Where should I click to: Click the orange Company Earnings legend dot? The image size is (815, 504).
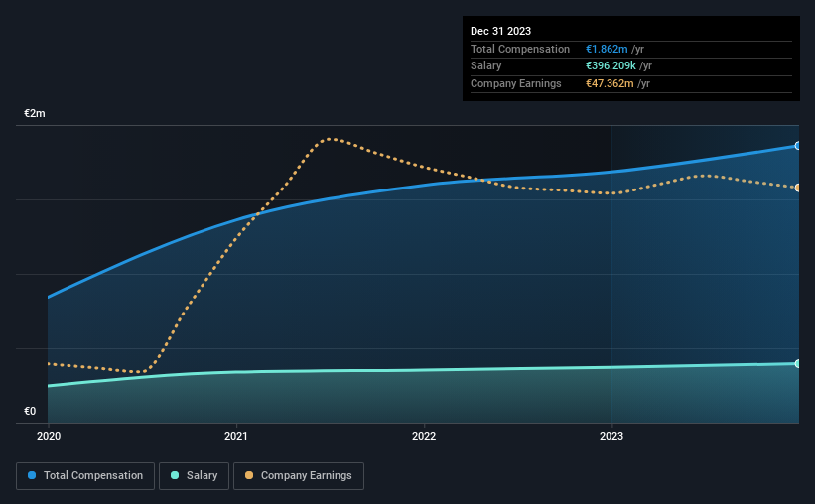[x=249, y=475]
